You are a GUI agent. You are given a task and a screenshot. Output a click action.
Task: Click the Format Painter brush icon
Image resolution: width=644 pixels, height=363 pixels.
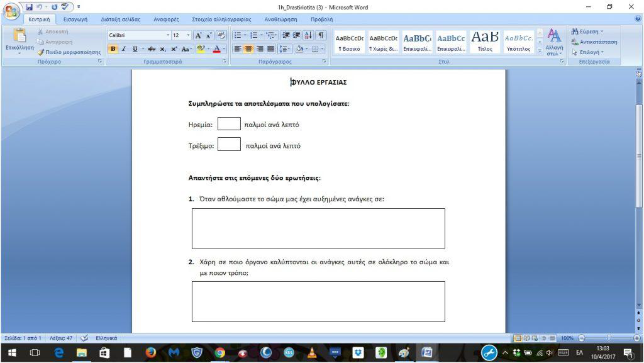[40, 52]
